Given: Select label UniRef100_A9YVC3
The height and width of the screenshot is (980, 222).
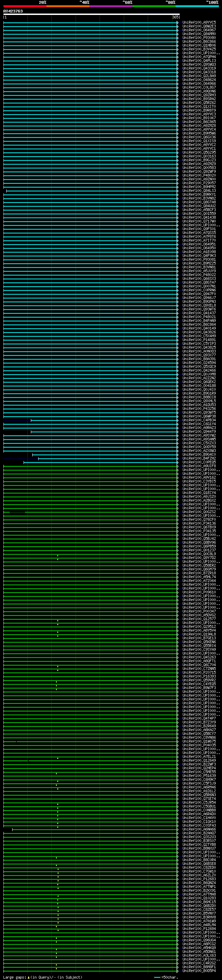Looking at the screenshot, I should pos(199,114).
